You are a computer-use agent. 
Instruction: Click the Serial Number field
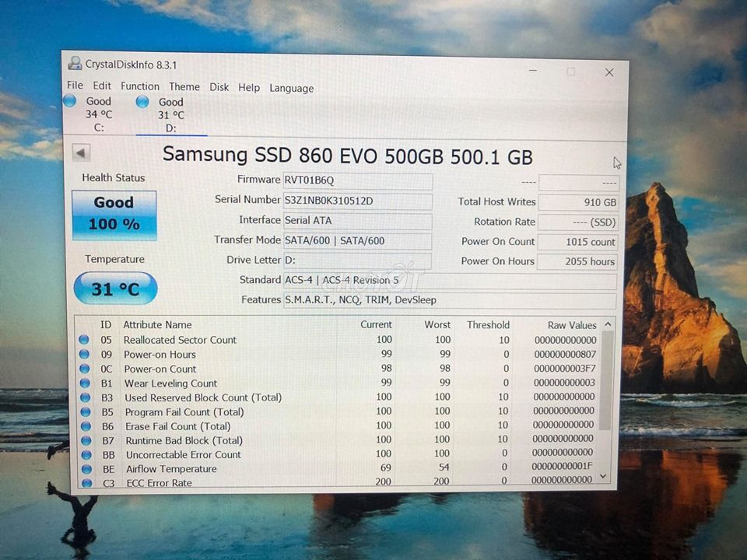pos(358,201)
